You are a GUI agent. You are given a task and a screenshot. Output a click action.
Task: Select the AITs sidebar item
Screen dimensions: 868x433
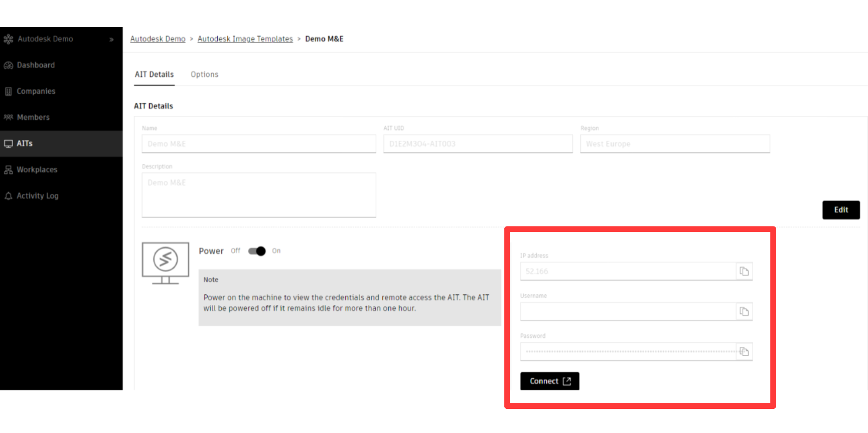(x=61, y=144)
